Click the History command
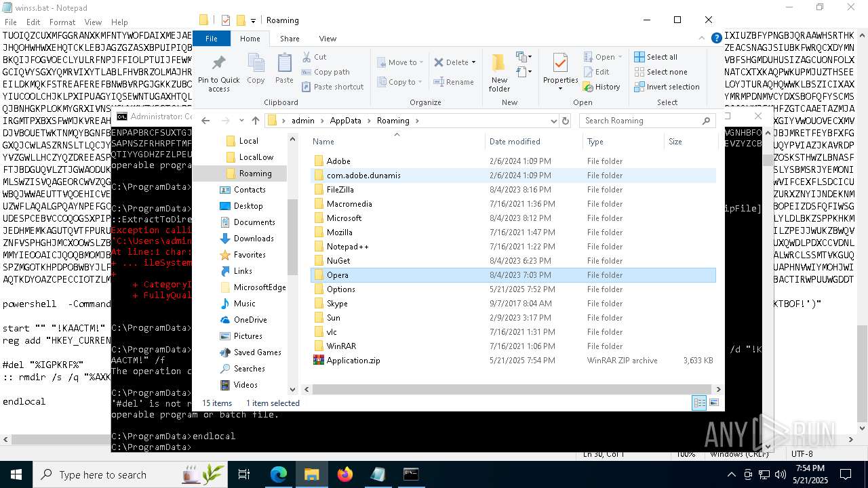The height and width of the screenshot is (488, 868). [601, 87]
